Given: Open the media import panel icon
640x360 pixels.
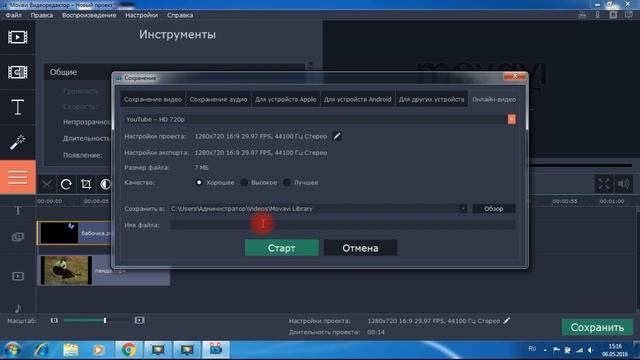Looking at the screenshot, I should click(x=18, y=37).
